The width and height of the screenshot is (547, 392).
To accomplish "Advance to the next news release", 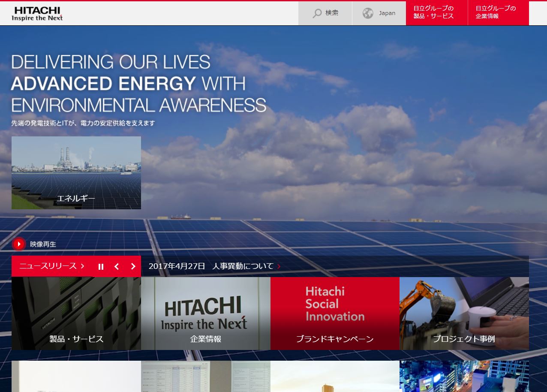I will click(133, 267).
